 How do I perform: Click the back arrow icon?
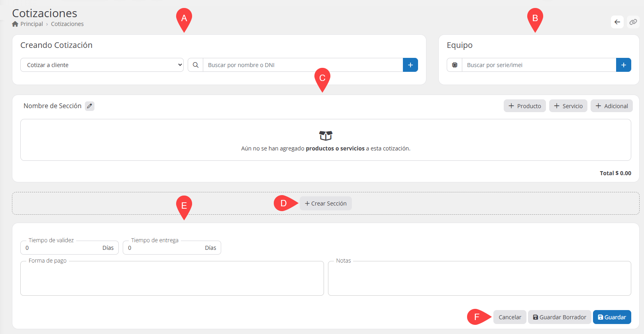click(617, 22)
